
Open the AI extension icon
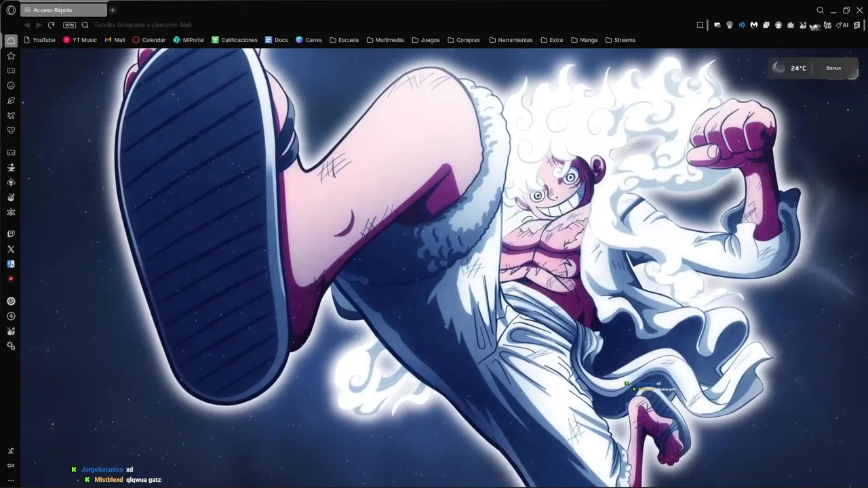pos(844,25)
